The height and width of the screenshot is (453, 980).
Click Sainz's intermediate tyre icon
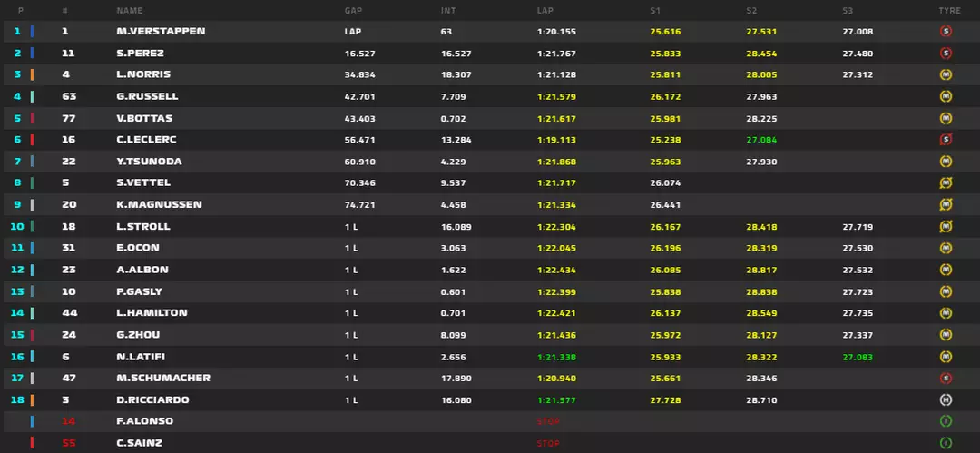tap(946, 443)
